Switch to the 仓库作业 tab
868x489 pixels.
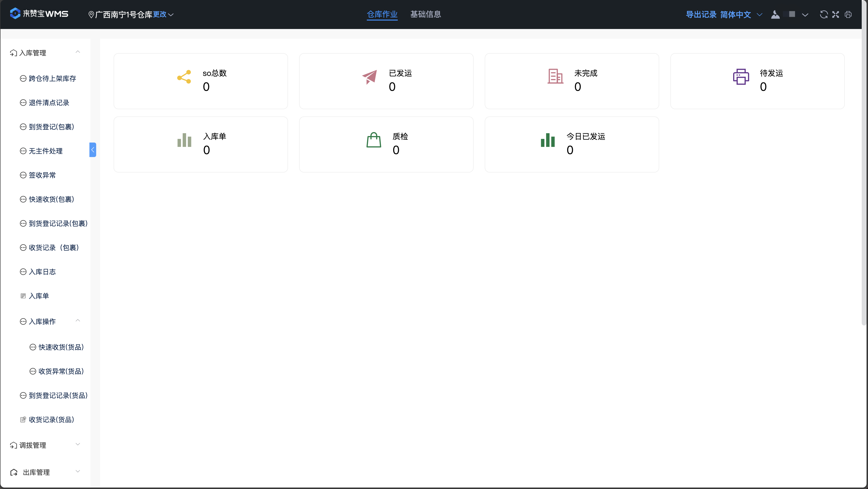[382, 14]
